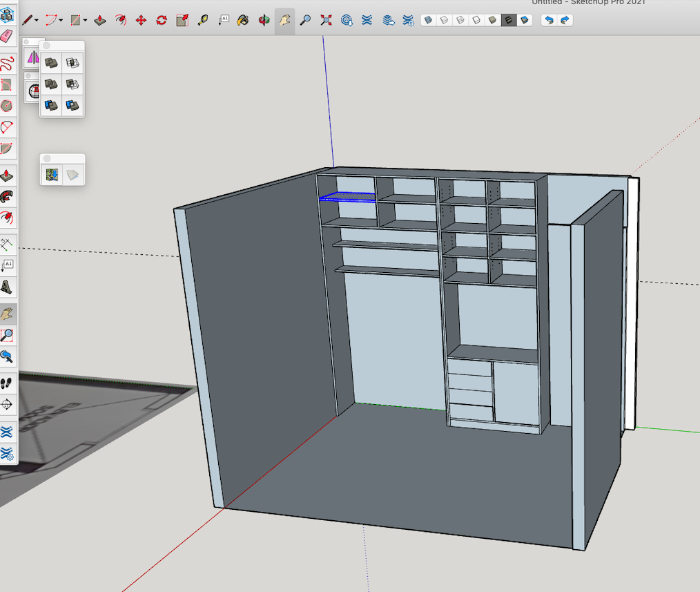700x592 pixels.
Task: Select the Rotate tool in top toolbar
Action: click(x=162, y=20)
